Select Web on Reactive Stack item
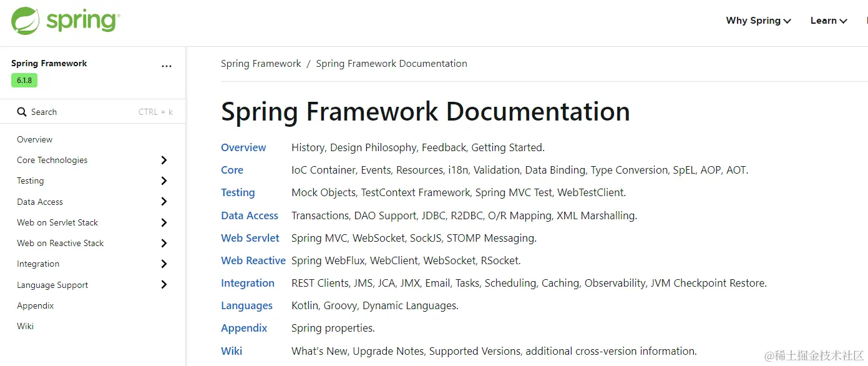Viewport: 868px width, 366px height. pyautogui.click(x=61, y=243)
